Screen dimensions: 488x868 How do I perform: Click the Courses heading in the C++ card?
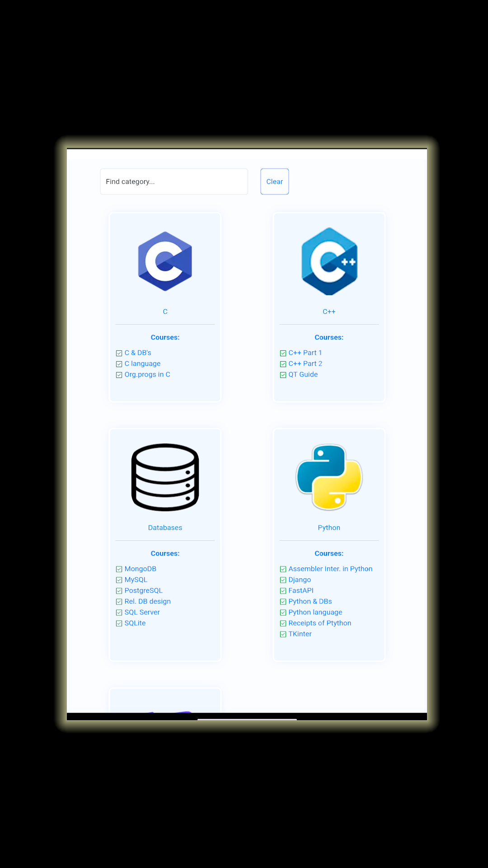(329, 337)
